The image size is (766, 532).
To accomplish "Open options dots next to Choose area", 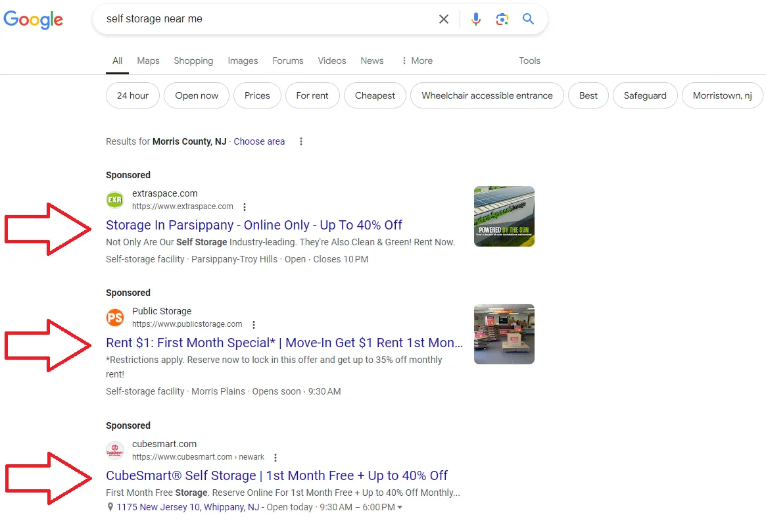I will [x=301, y=141].
